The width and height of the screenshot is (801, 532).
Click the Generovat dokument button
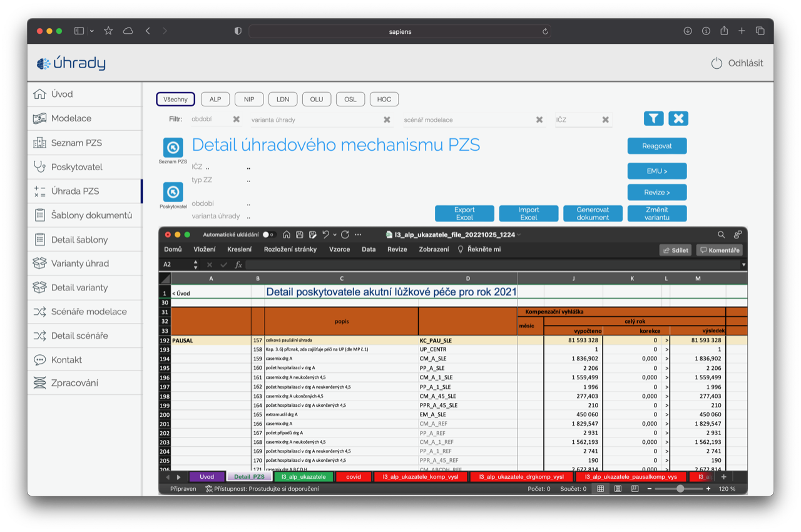593,213
